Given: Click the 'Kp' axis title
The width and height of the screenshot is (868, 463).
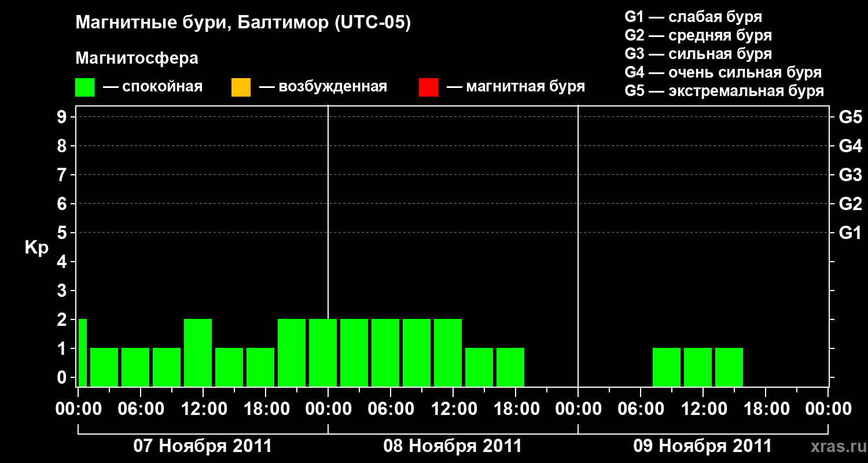Looking at the screenshot, I should [36, 248].
